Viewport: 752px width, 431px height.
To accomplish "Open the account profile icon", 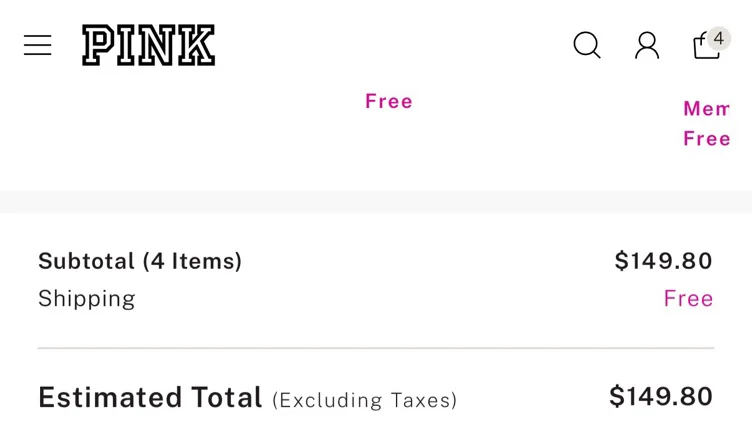I will (x=647, y=45).
